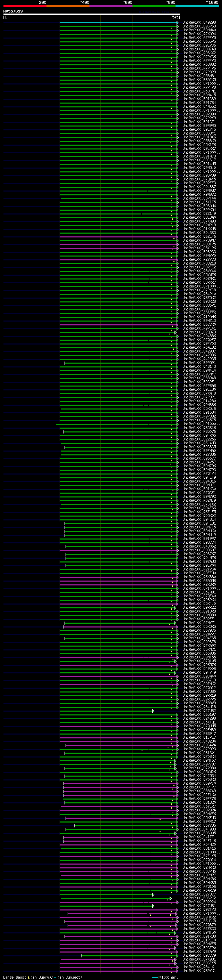The image size is (222, 980).
Task: Select hit label UniRef100_Q6L4M3
Action: [x=199, y=443]
